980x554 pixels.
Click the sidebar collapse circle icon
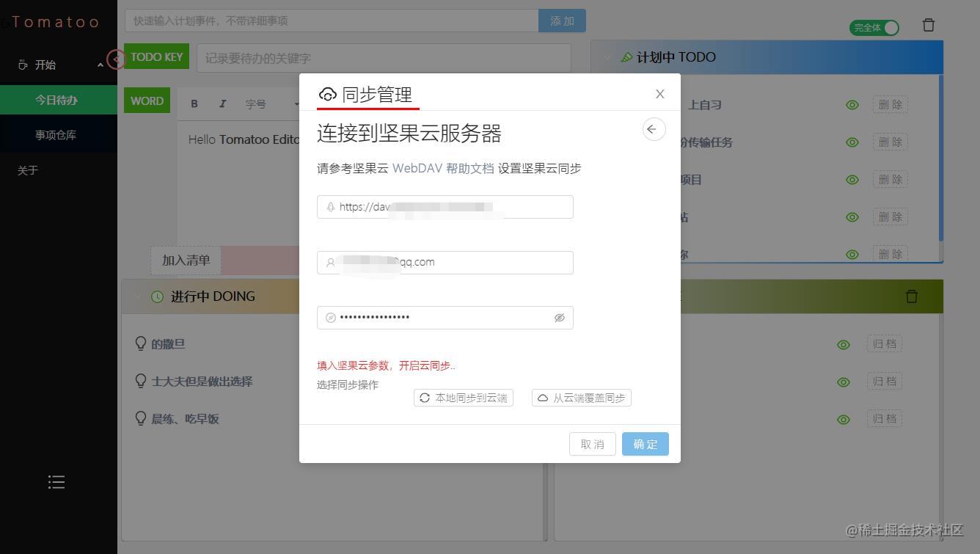pyautogui.click(x=116, y=59)
